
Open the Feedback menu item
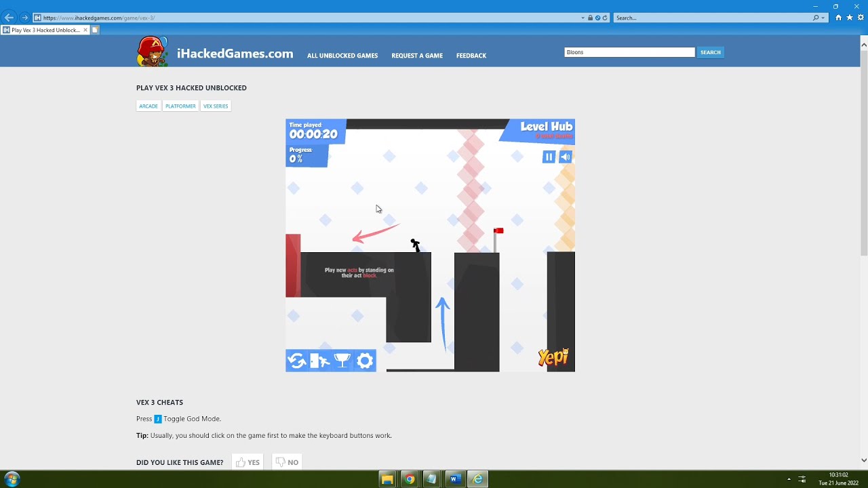click(x=471, y=56)
